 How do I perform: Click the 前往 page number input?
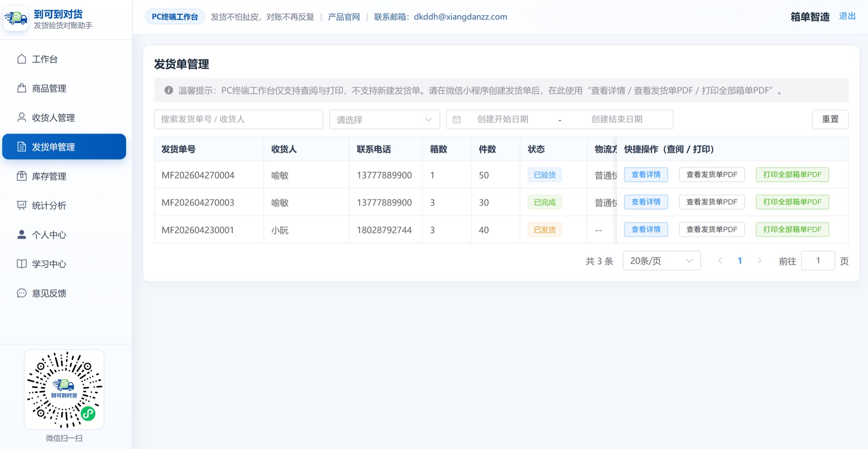pos(818,260)
